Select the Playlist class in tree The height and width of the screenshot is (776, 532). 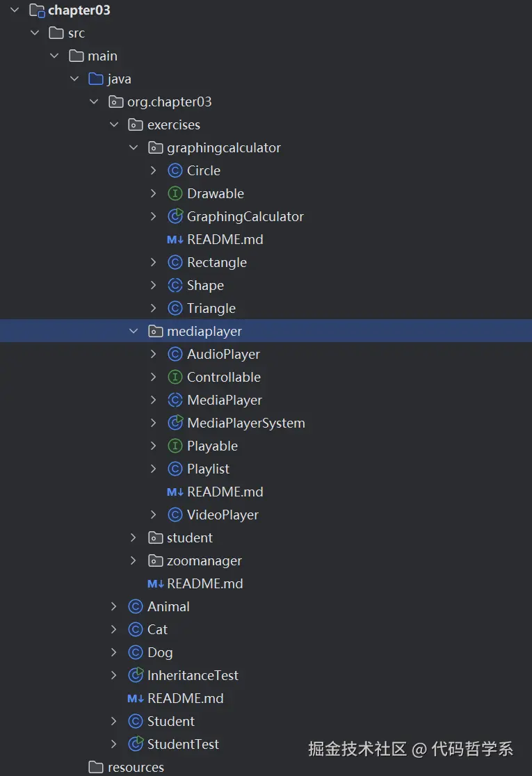pos(208,469)
